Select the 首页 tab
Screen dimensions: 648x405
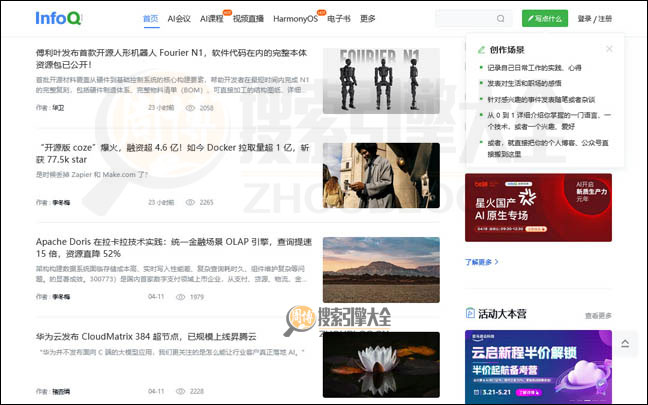click(x=151, y=19)
